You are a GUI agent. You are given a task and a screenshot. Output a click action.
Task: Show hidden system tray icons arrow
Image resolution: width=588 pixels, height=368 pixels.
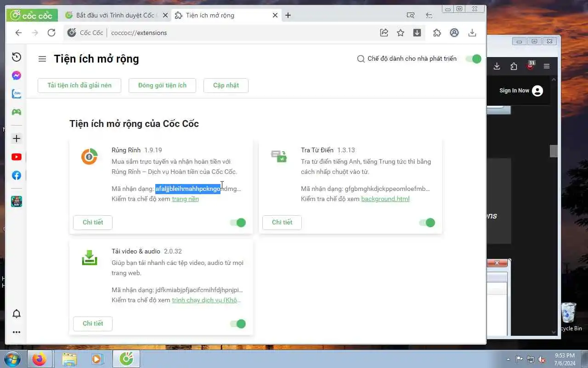[508, 359]
